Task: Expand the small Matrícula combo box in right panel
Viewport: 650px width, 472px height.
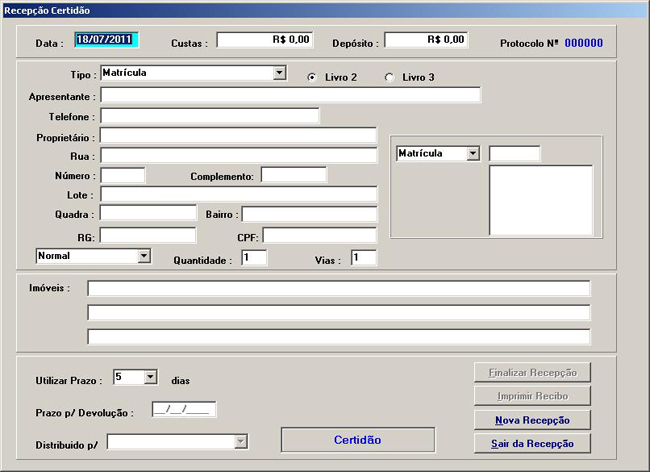Action: pyautogui.click(x=473, y=153)
